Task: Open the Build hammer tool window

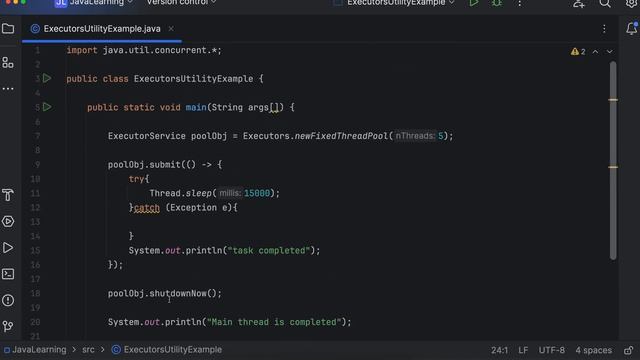Action: click(8, 195)
